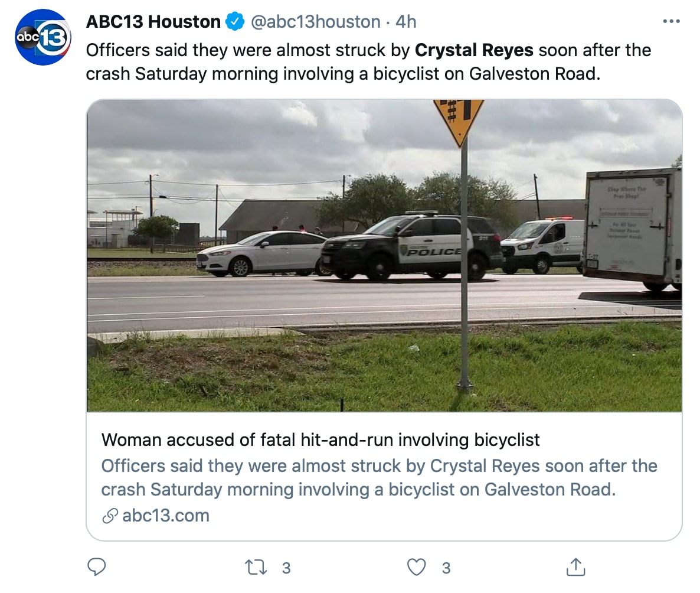This screenshot has width=700, height=593.
Task: Retweet the ABC13 Houston post
Action: pyautogui.click(x=256, y=567)
